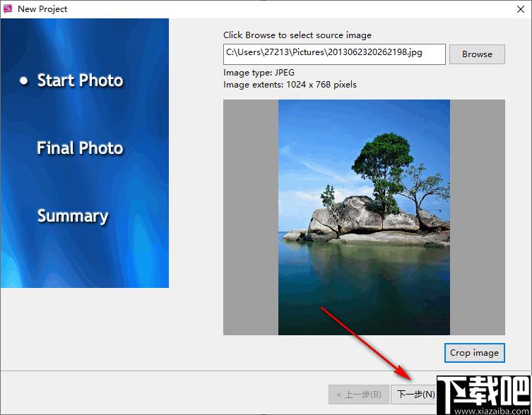Click the New Project window title text
The image size is (532, 415).
point(42,9)
